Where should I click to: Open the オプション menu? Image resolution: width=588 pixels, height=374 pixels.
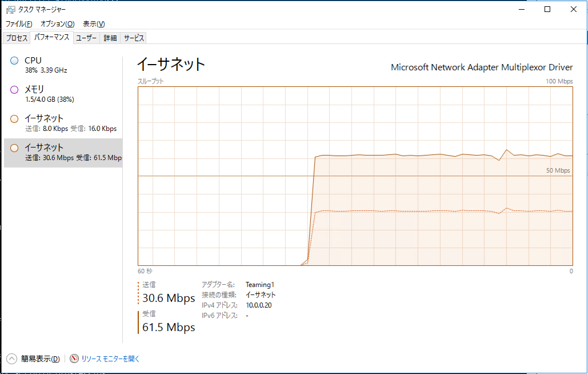coord(57,24)
